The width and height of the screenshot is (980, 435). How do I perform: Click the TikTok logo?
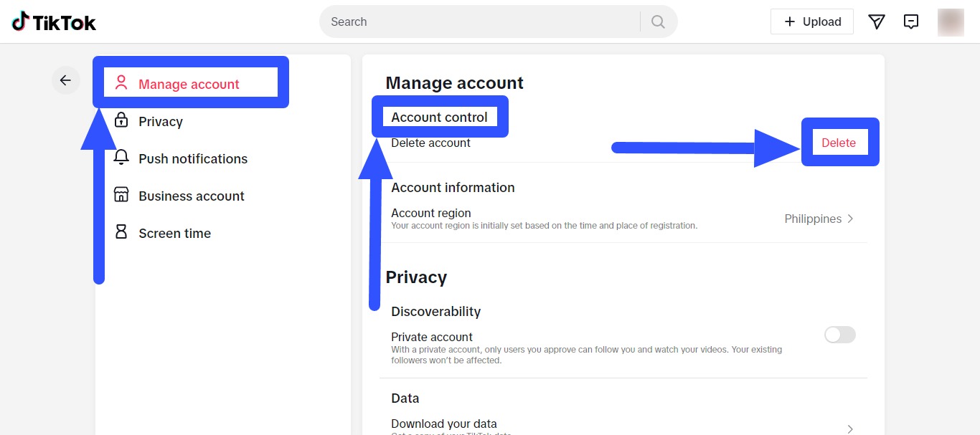click(53, 21)
